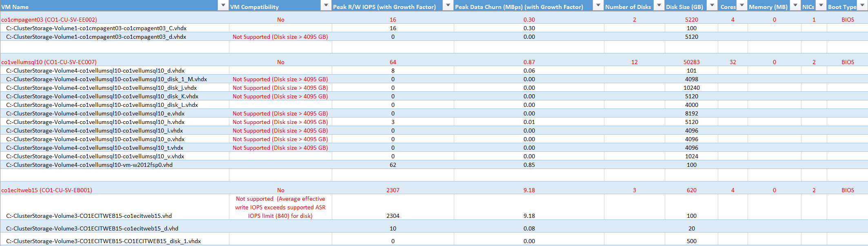Screen dimensions: 868x246
Task: Click the BIOS boot type for co1cmpagent03
Action: [848, 20]
